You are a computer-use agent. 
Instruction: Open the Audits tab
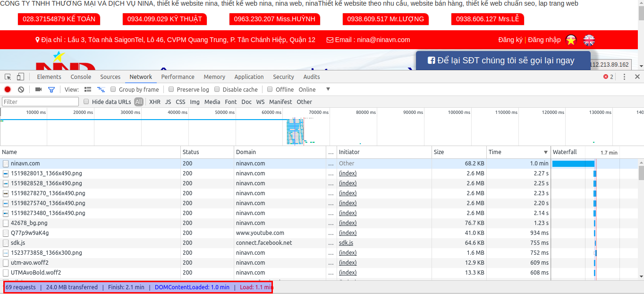point(312,77)
